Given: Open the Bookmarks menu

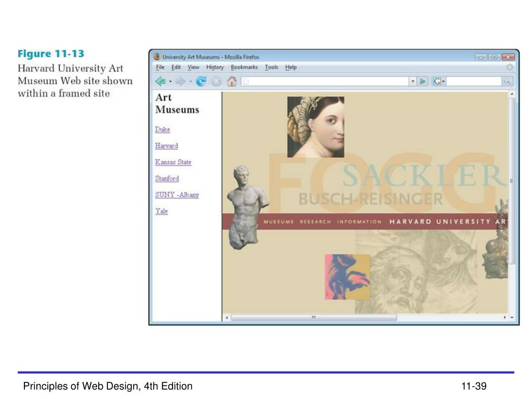Looking at the screenshot, I should [x=244, y=67].
